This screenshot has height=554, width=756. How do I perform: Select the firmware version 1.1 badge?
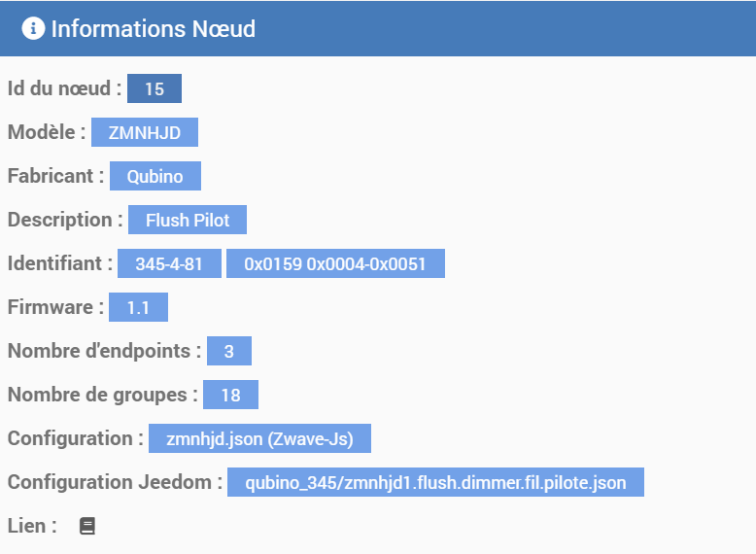[x=138, y=307]
